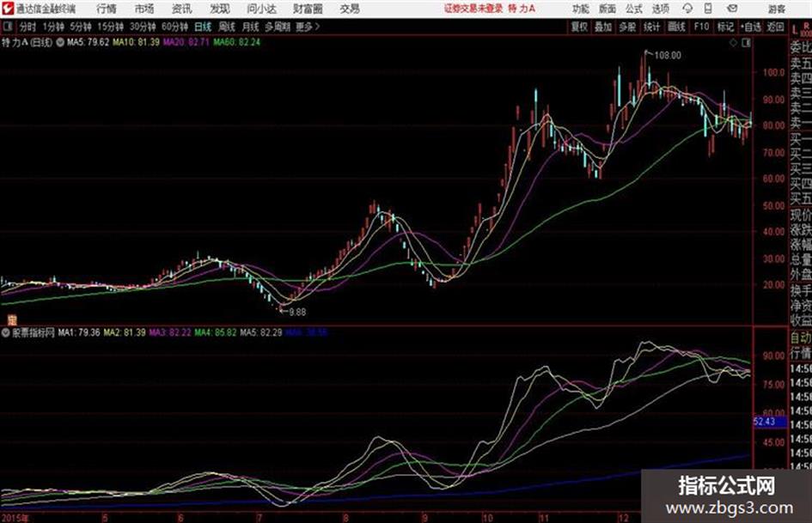The image size is (812, 523).
Task: Click the mobile phone icon
Action: pos(708,9)
